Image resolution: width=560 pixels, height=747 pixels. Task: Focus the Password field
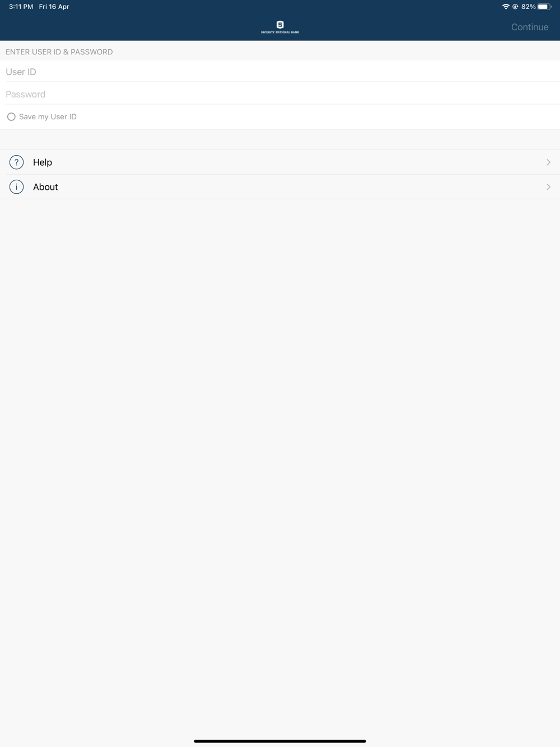click(280, 94)
